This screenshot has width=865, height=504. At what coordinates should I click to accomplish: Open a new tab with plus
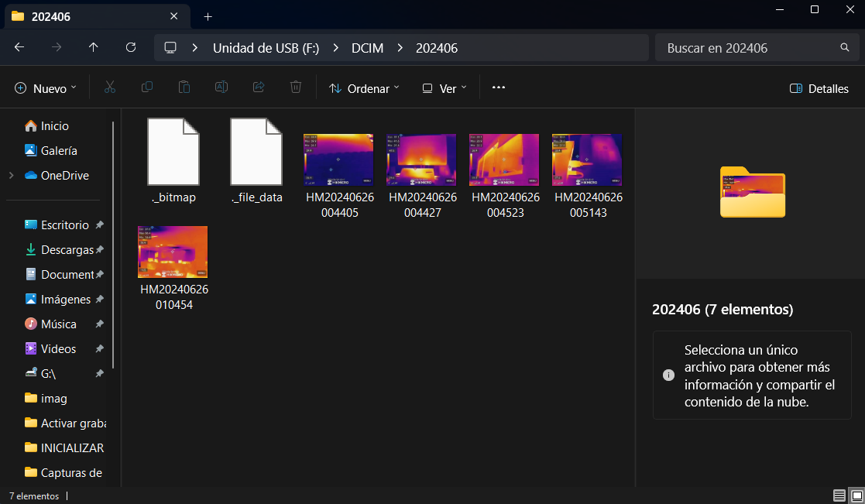(x=208, y=16)
